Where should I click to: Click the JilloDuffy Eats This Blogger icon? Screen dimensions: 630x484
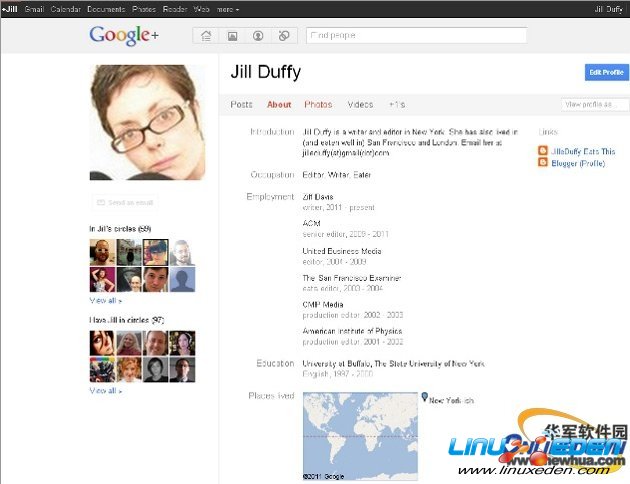pyautogui.click(x=544, y=151)
